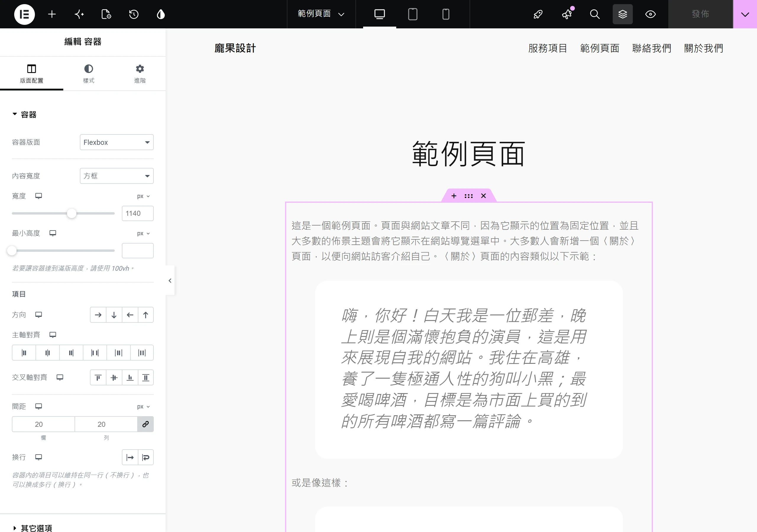Open publish options arrow
Viewport: 757px width, 532px height.
coord(745,14)
